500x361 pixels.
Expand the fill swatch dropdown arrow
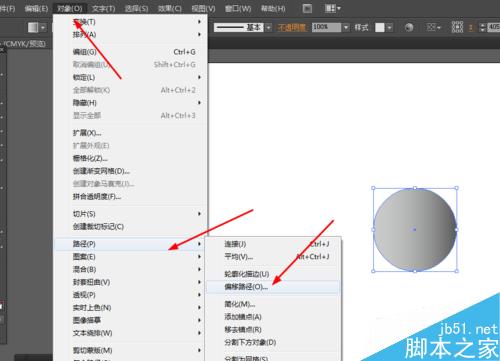click(x=43, y=28)
